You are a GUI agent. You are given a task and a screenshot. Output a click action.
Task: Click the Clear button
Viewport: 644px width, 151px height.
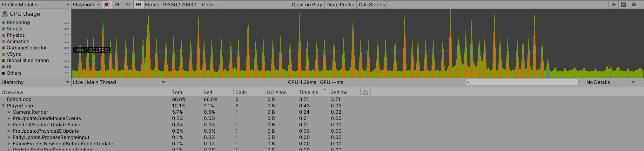[208, 4]
